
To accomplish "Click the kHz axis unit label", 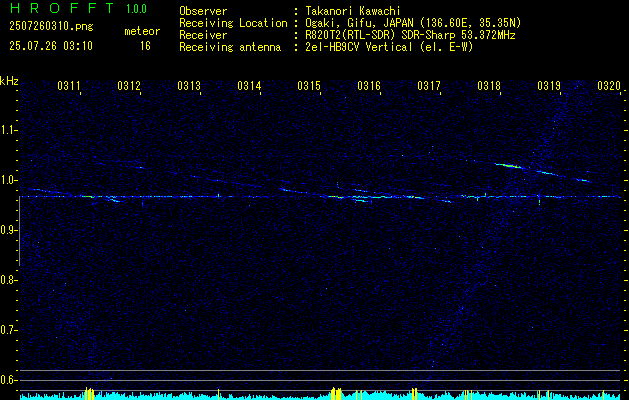I will coord(9,81).
